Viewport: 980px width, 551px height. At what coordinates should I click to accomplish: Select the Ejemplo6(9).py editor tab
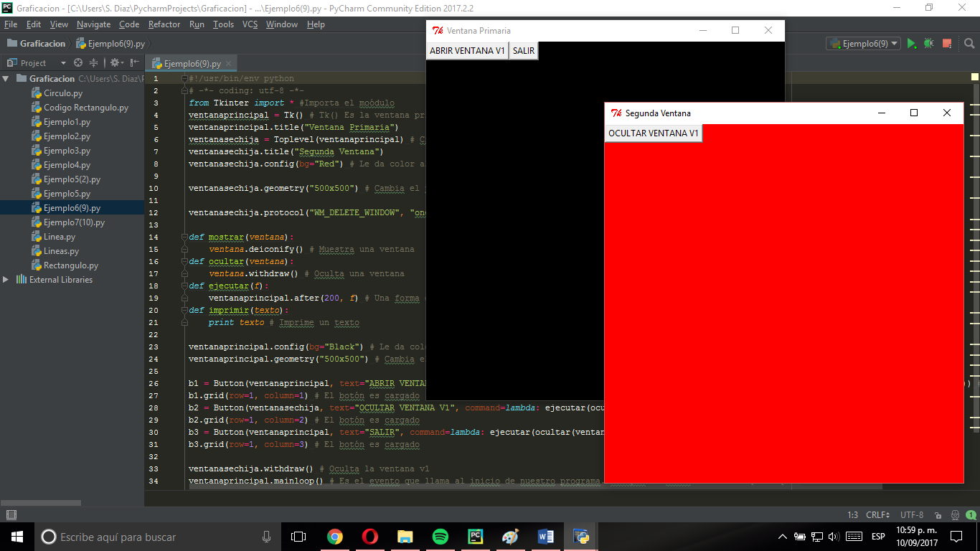[192, 62]
